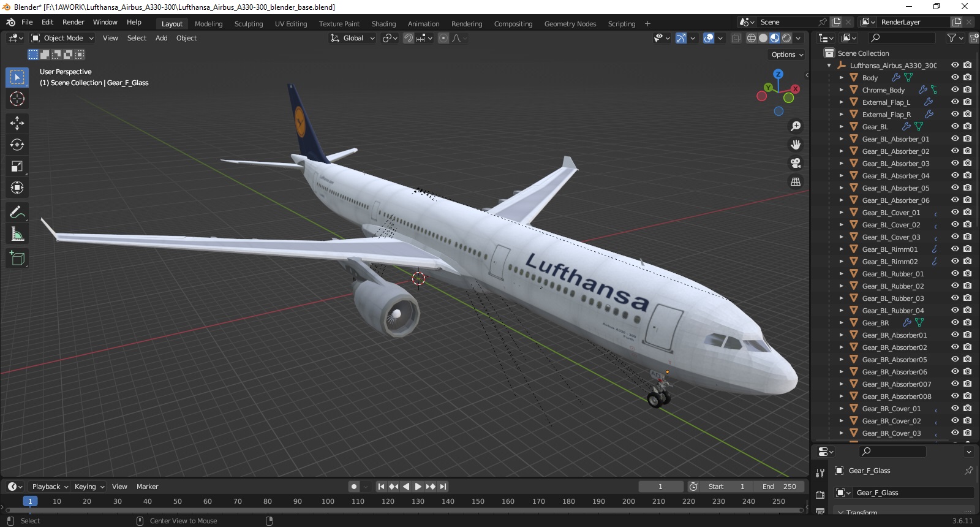Toggle viewport overlays button
Image resolution: width=980 pixels, height=527 pixels.
pos(709,38)
